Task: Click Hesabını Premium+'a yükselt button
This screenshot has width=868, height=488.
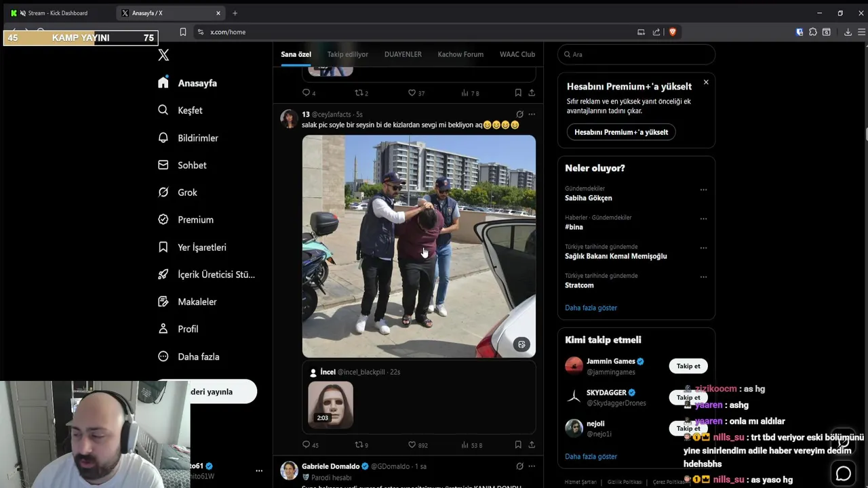Action: click(621, 132)
